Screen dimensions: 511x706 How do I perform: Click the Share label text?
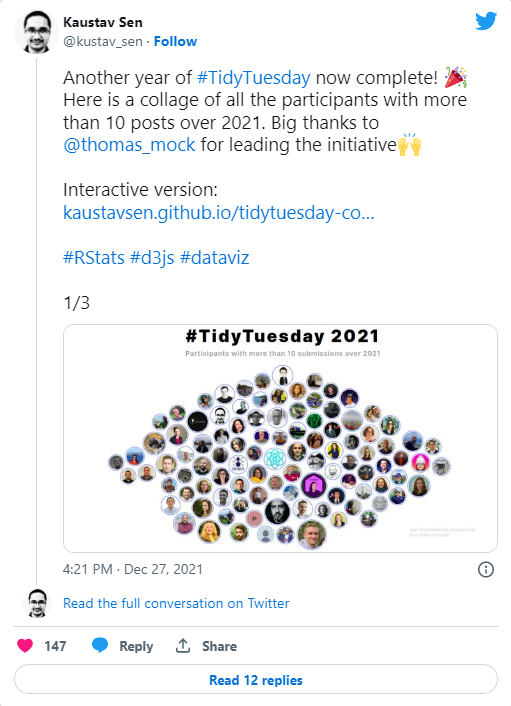pyautogui.click(x=219, y=646)
